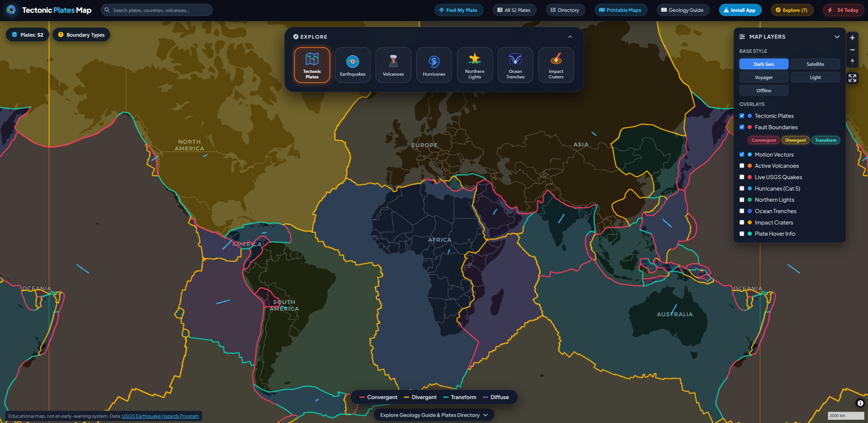Image resolution: width=868 pixels, height=423 pixels.
Task: Click the Tectonic Plates Map globe logo
Action: [11, 10]
